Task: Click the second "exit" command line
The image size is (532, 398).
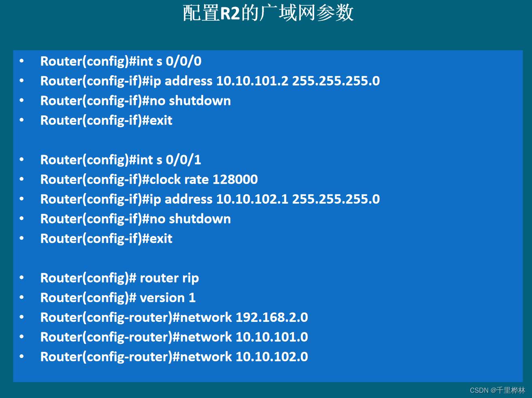Action: pyautogui.click(x=106, y=238)
